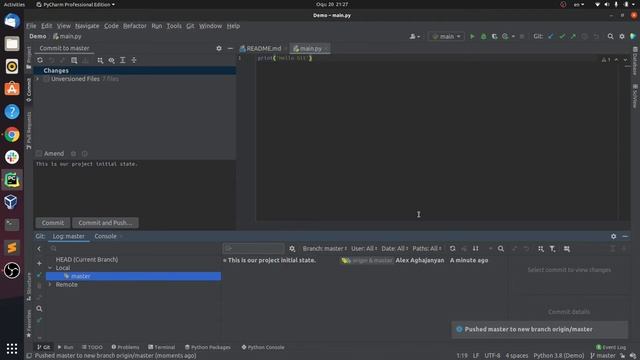Push using the Git green arrow icon
The height and width of the screenshot is (360, 640).
(x=573, y=36)
